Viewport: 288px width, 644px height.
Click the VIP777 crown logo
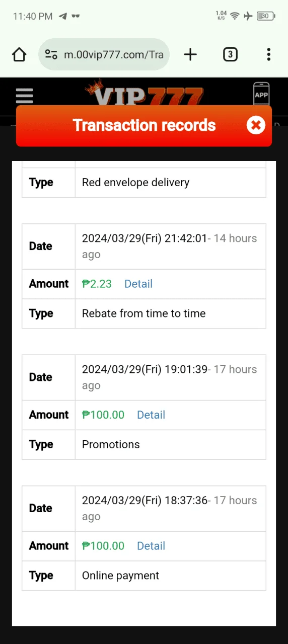145,94
